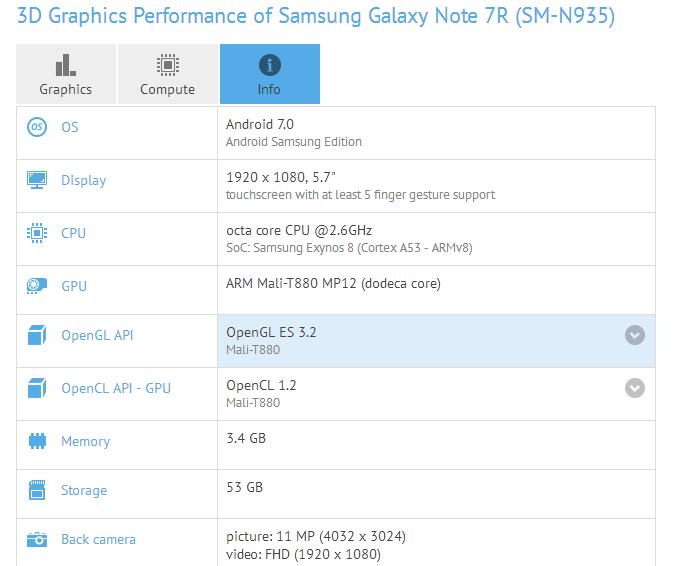Expand the OpenGL ES 3.2 details arrow
This screenshot has height=566, width=688.
(x=635, y=335)
